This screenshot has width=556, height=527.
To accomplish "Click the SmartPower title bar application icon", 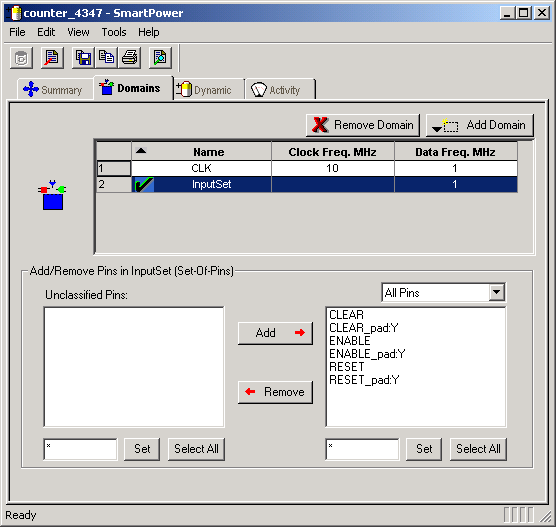I will point(14,13).
